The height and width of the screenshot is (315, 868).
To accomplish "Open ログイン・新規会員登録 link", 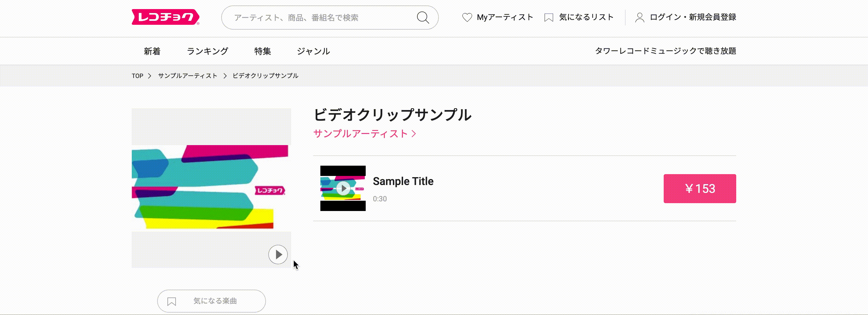I will coord(692,17).
